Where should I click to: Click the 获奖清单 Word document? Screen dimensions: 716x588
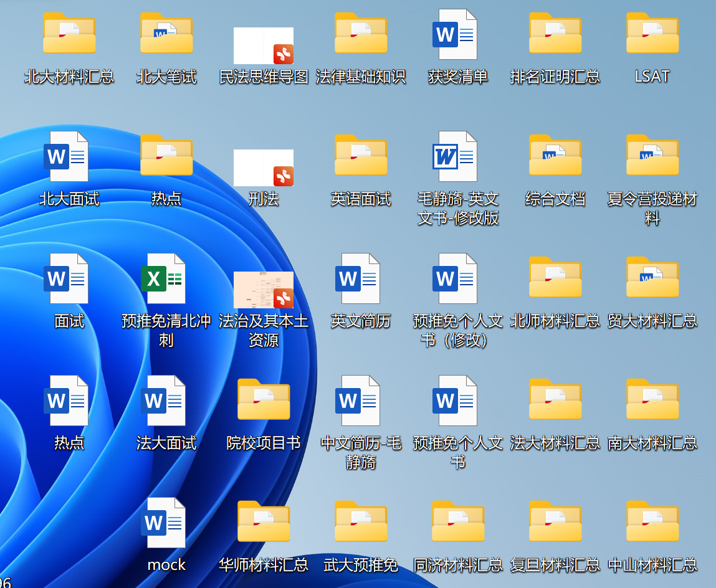(x=458, y=34)
